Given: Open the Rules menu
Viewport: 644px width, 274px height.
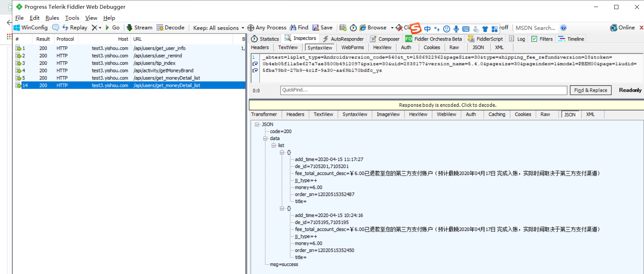Looking at the screenshot, I should point(52,18).
